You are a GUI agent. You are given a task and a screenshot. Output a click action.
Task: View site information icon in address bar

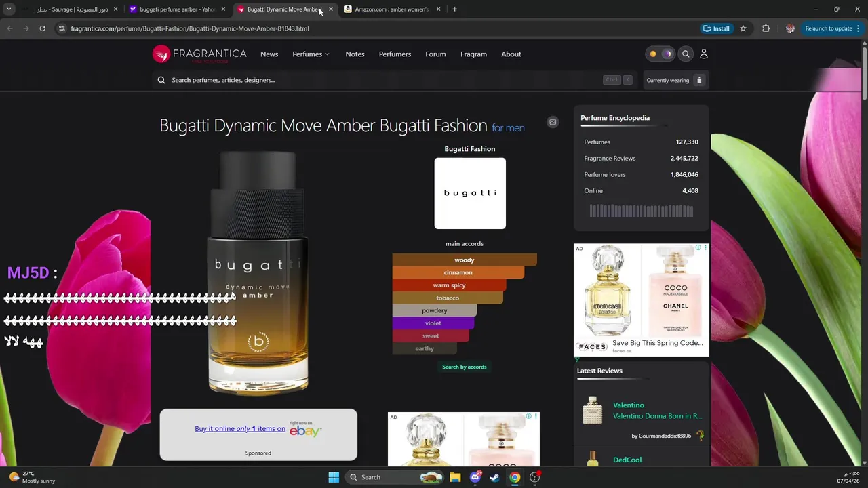(x=62, y=28)
